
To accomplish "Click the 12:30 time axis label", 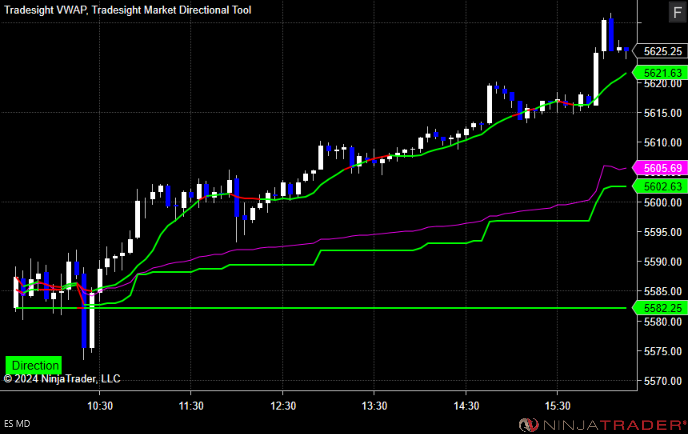I will point(283,406).
